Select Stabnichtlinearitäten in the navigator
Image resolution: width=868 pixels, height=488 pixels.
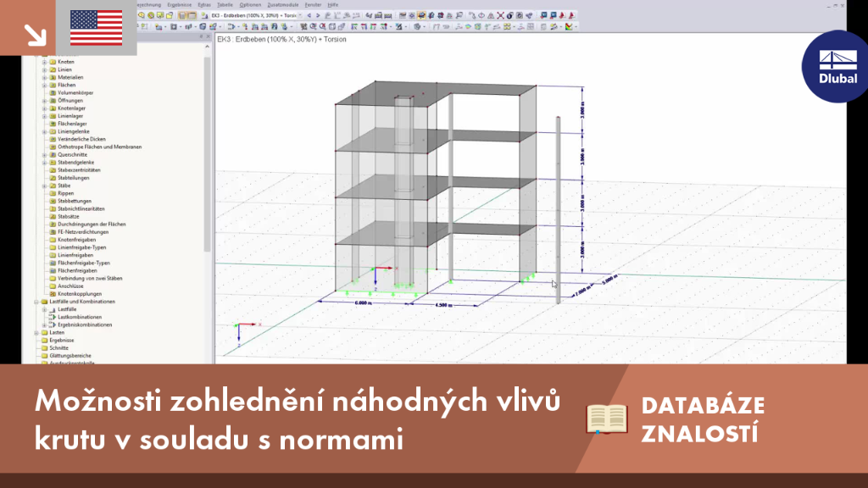coord(81,209)
